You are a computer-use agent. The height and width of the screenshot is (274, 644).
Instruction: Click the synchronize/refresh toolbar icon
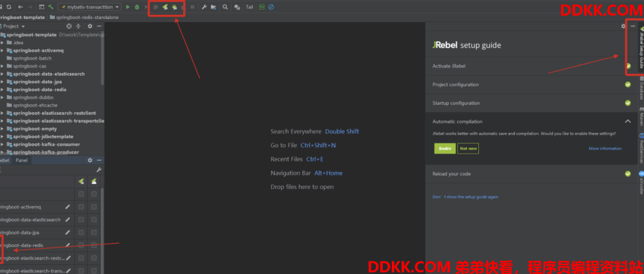click(9, 7)
